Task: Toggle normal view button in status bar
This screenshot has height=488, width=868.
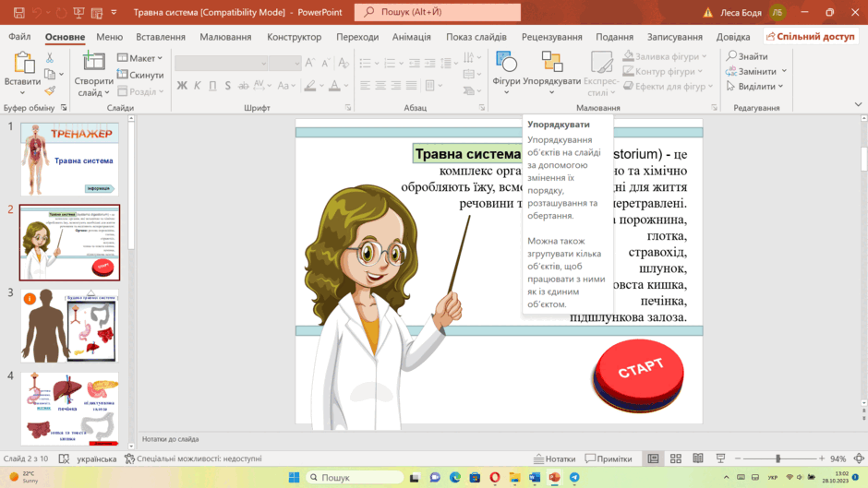Action: [653, 458]
